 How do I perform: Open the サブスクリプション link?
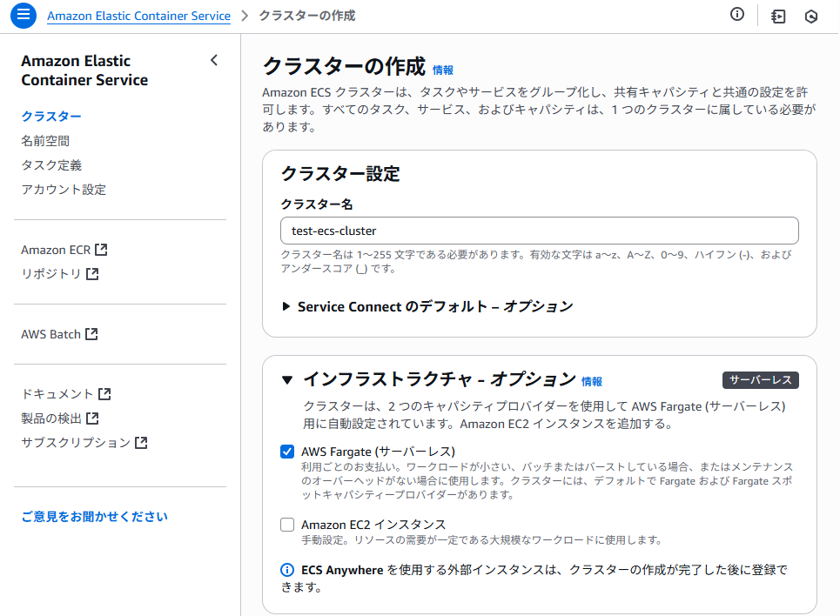coord(76,443)
